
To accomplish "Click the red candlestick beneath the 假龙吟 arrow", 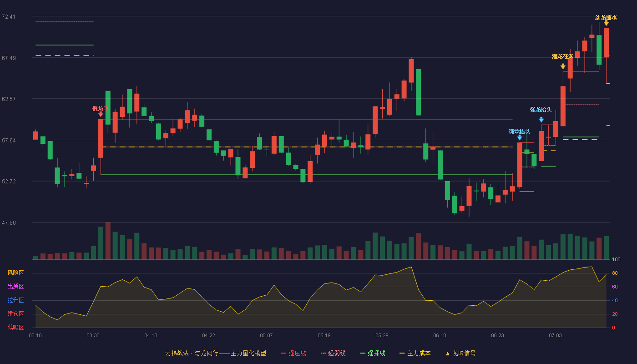I will (101, 138).
